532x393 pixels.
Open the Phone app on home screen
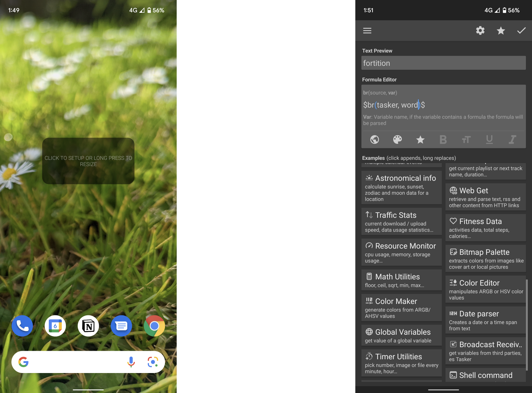click(22, 326)
